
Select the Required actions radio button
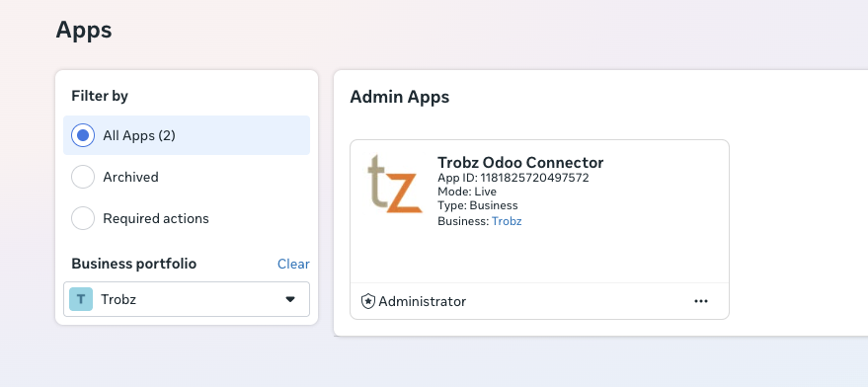pos(83,219)
